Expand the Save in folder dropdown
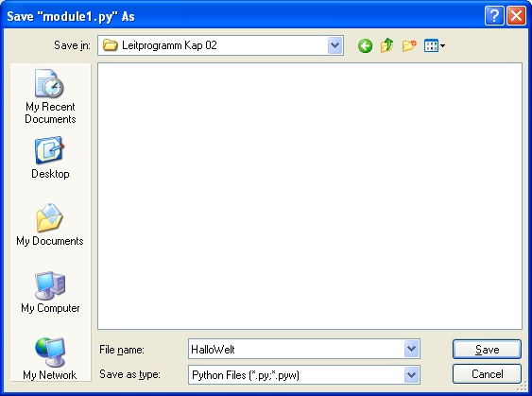Screen dimensions: 532x396 coord(335,45)
